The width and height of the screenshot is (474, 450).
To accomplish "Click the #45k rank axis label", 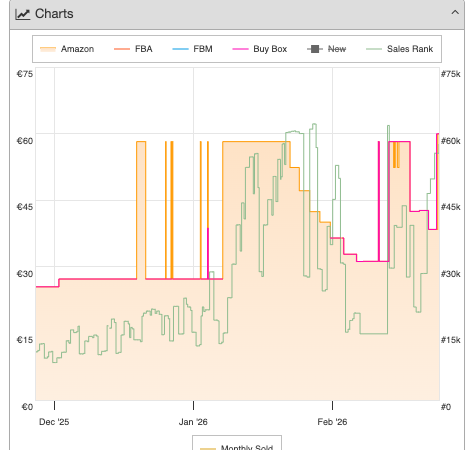I will 451,207.
